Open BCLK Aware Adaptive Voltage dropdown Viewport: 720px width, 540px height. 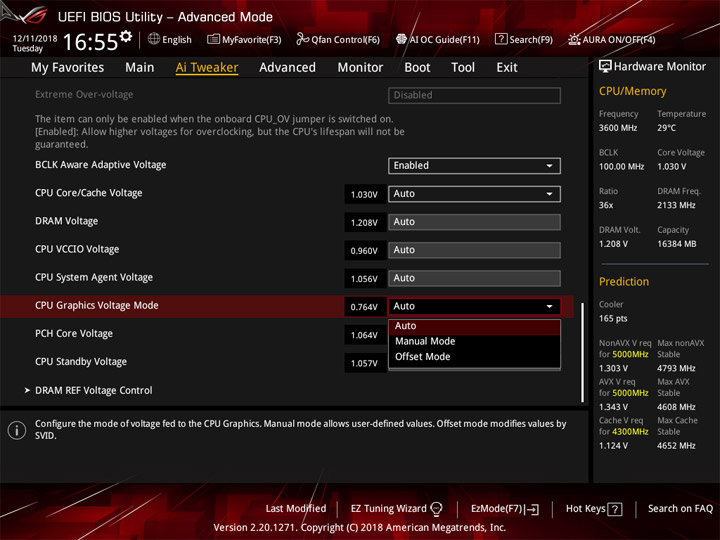474,166
